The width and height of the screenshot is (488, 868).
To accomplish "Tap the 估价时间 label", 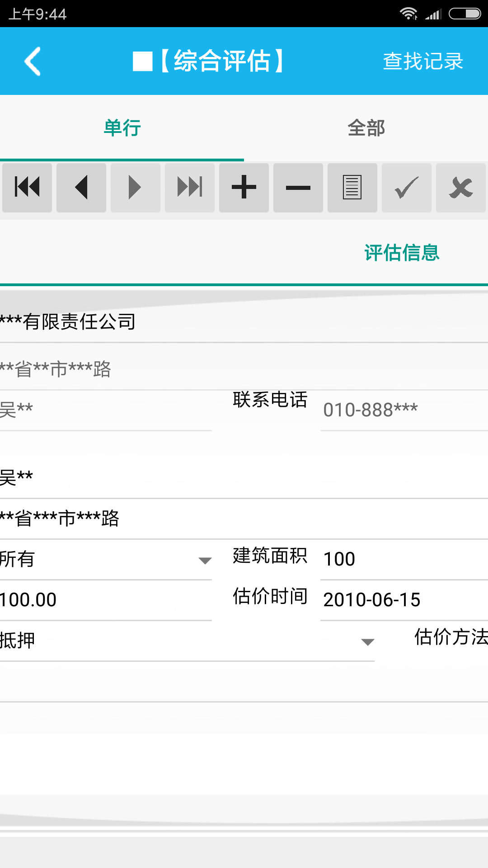I will 270,596.
